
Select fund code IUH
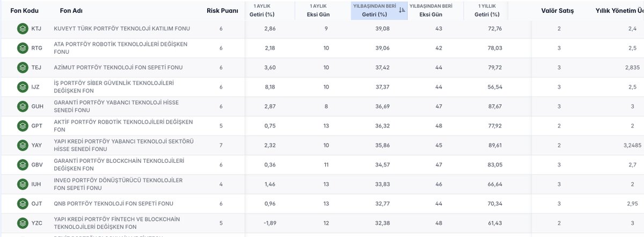(36, 184)
